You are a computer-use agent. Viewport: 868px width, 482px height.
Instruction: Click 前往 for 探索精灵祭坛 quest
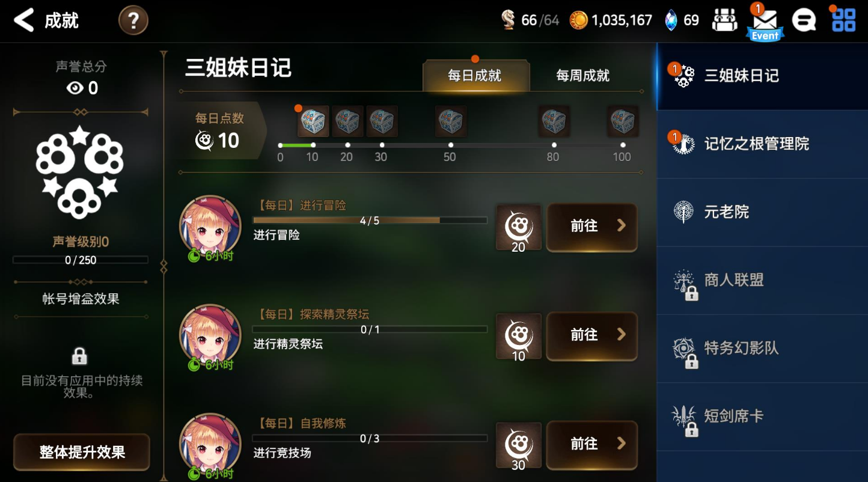[x=591, y=335]
